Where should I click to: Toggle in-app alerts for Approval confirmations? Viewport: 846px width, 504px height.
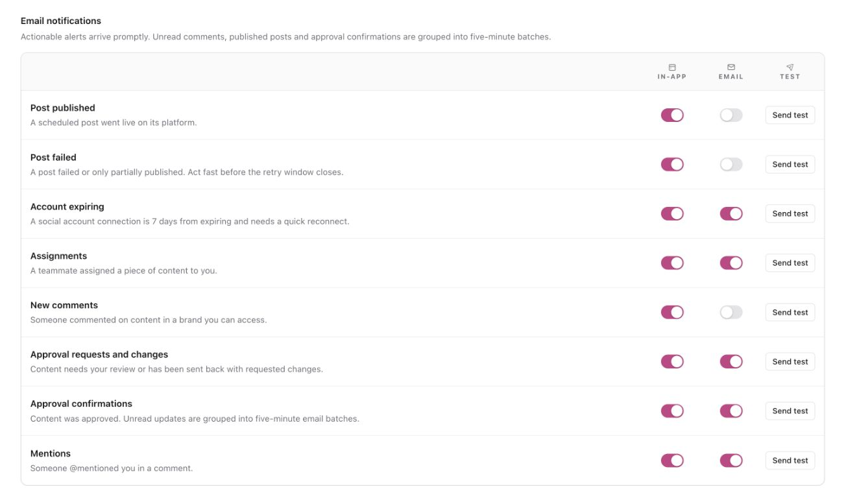tap(672, 411)
